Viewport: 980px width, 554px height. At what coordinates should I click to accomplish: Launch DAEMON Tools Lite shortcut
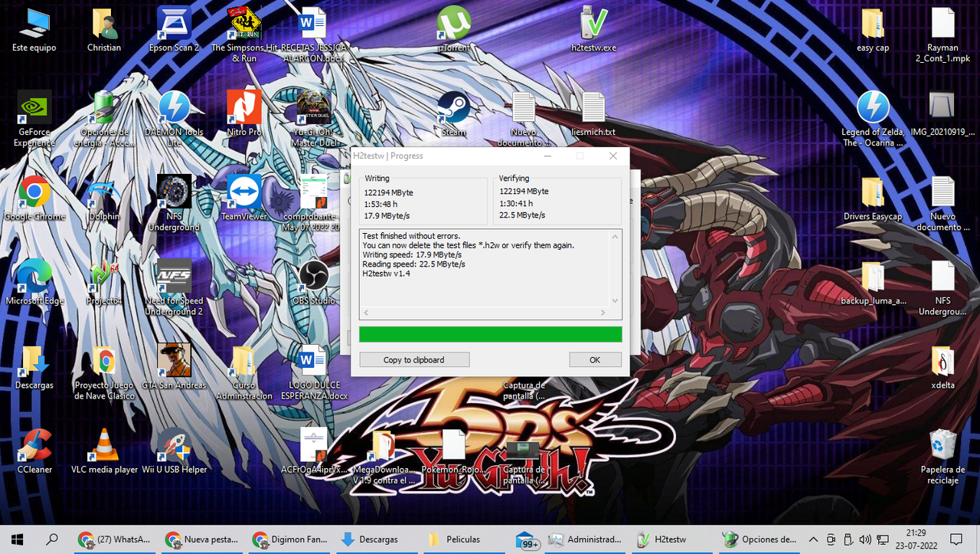[x=174, y=119]
